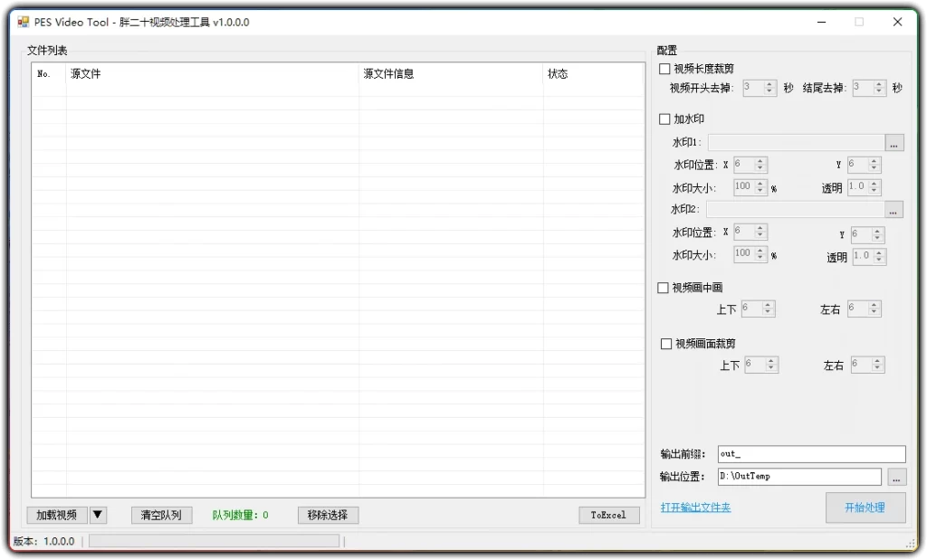The width and height of the screenshot is (927, 560).
Task: Browse for 水印2 file with ellipsis button
Action: [894, 210]
